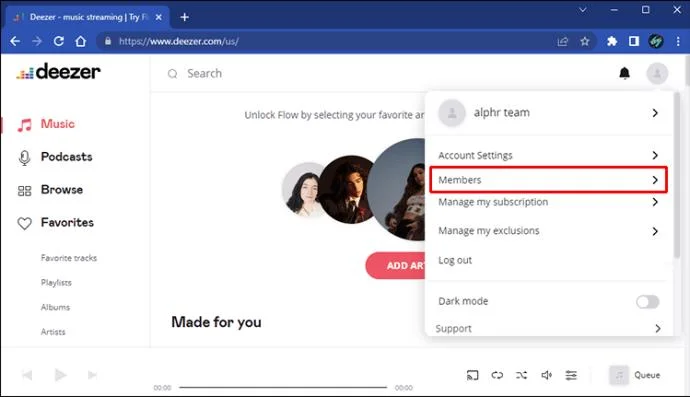This screenshot has height=397, width=690.
Task: Click the browser back arrow
Action: [15, 41]
